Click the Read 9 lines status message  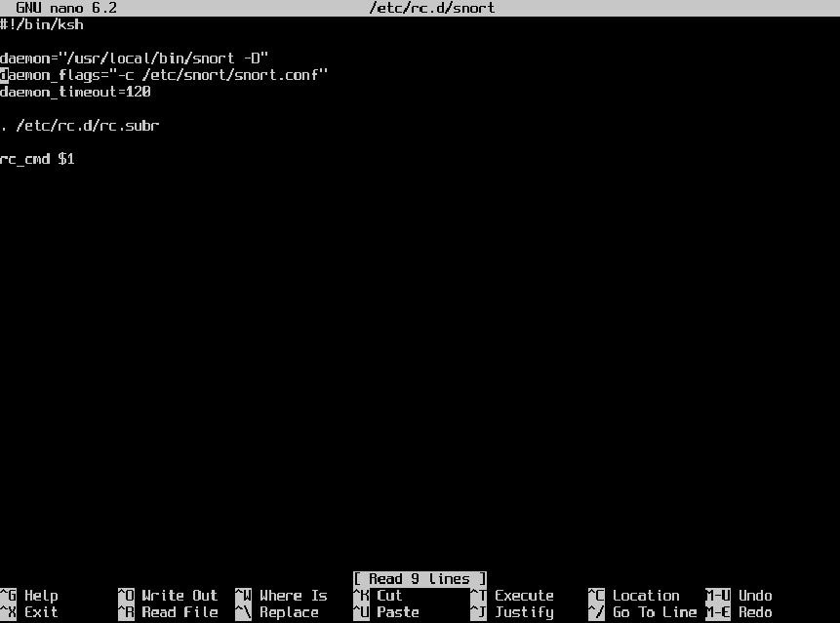click(420, 579)
